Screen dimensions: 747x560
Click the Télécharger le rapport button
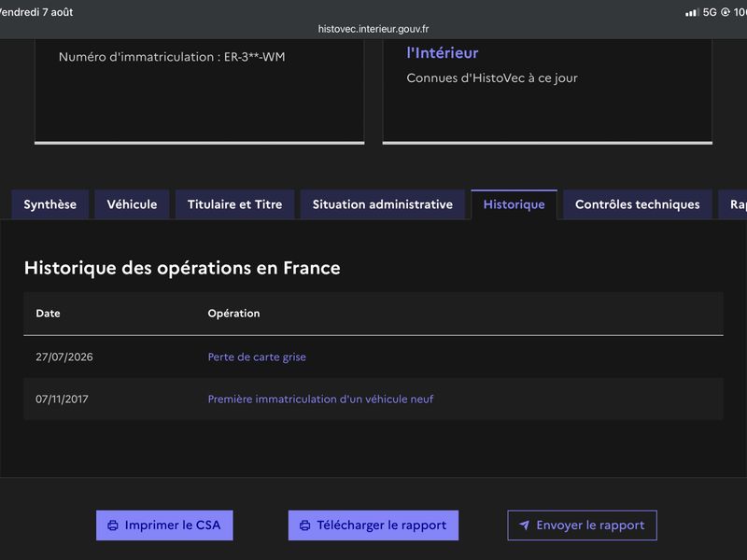tap(373, 525)
